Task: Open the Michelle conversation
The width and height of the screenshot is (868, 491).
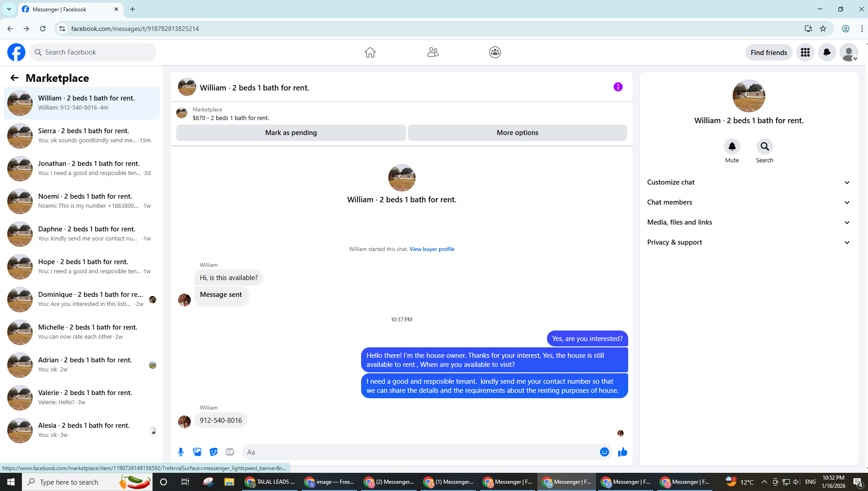Action: click(82, 332)
